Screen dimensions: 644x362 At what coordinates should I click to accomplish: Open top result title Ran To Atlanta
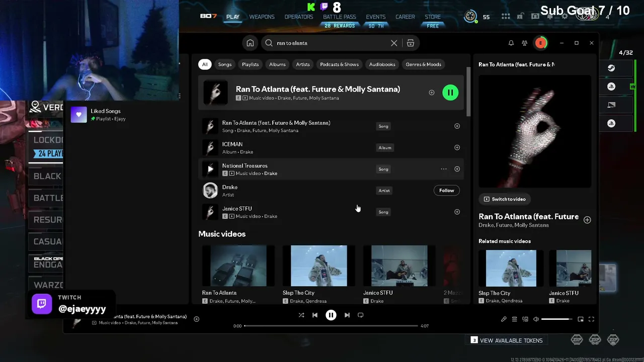(x=318, y=89)
